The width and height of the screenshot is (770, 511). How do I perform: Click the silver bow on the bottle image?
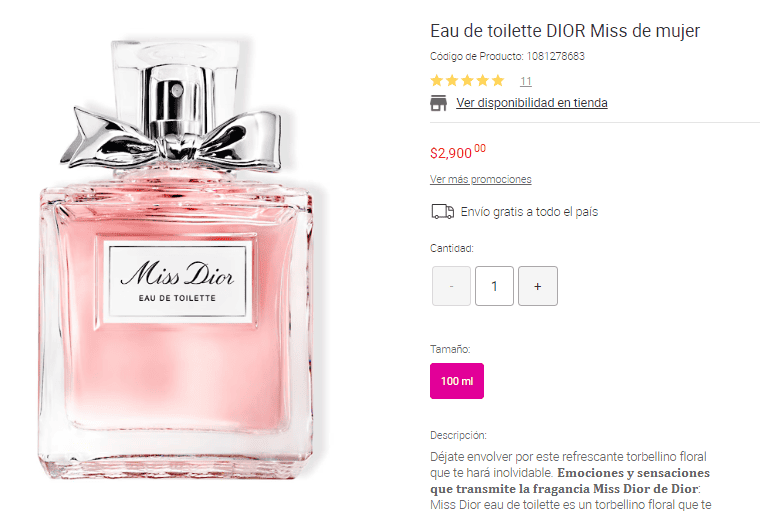coord(172,139)
